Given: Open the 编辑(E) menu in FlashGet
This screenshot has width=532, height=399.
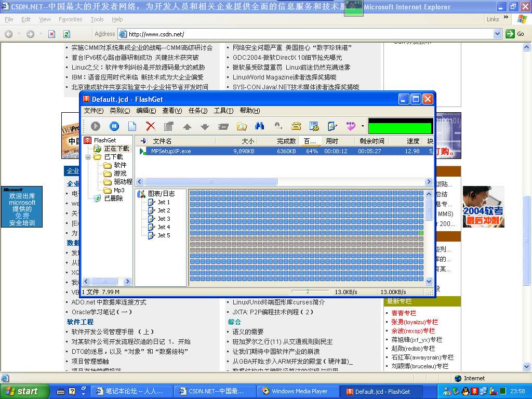Looking at the screenshot, I should (146, 111).
